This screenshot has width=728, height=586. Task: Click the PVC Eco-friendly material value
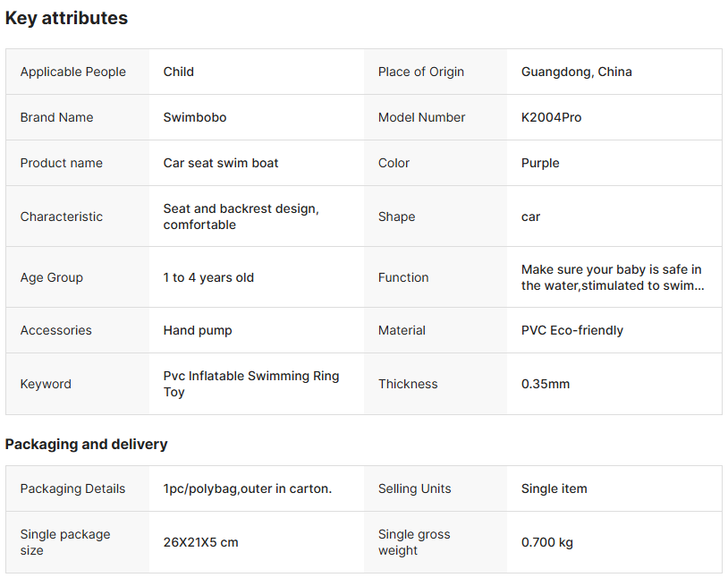[572, 330]
